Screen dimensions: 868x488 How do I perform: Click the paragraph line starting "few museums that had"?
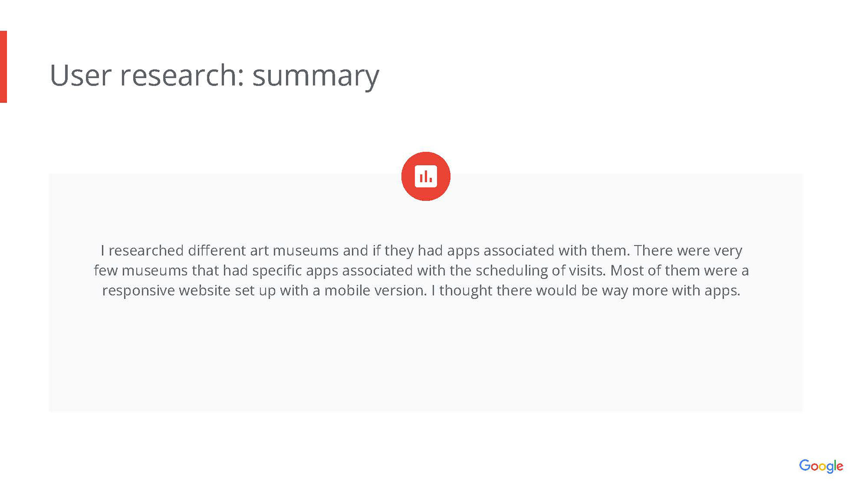[x=421, y=270]
